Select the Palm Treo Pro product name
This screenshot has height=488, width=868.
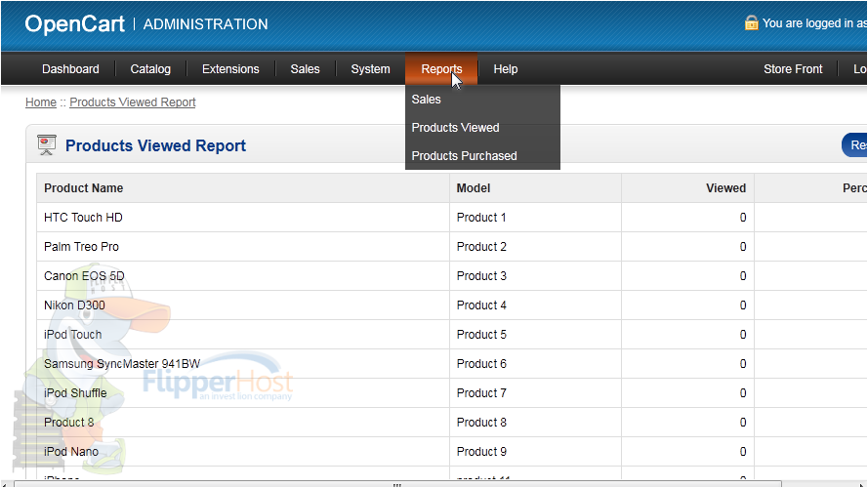(x=81, y=247)
